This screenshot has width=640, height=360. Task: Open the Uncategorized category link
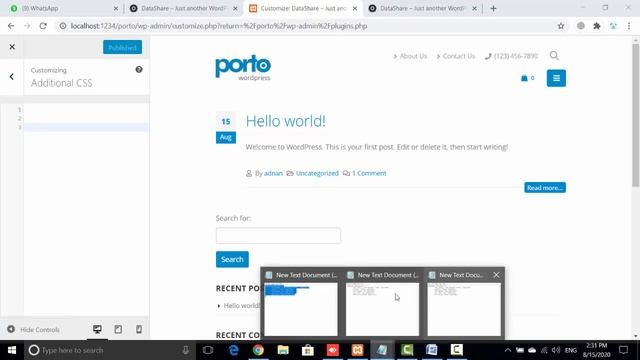click(317, 173)
